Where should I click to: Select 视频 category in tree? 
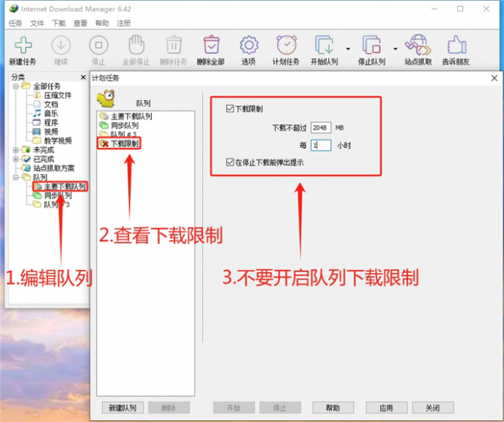(51, 131)
